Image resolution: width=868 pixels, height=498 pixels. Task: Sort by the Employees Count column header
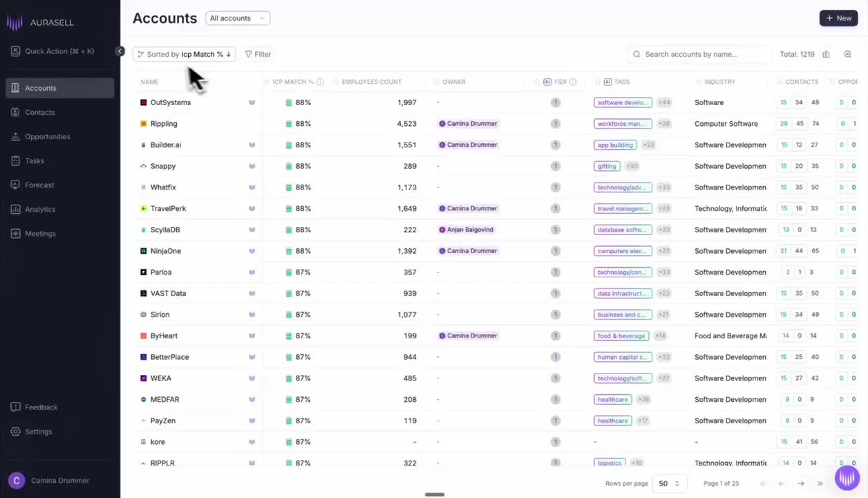pos(371,82)
